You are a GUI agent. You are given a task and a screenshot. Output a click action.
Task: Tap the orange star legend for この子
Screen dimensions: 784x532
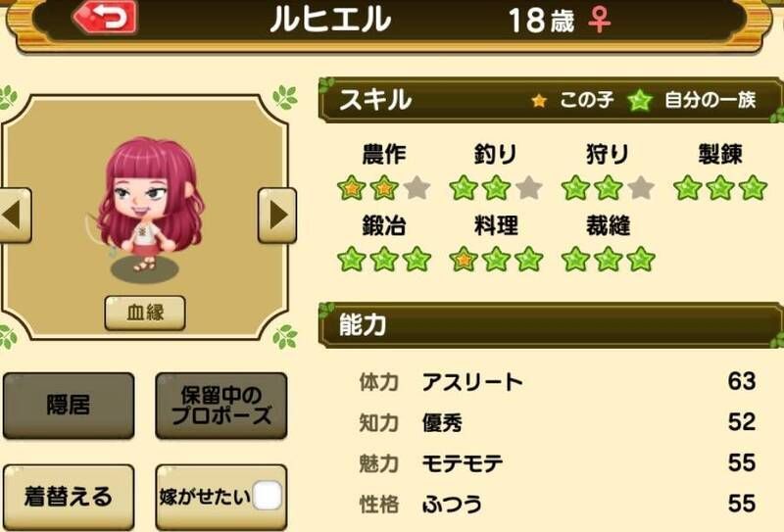point(539,101)
